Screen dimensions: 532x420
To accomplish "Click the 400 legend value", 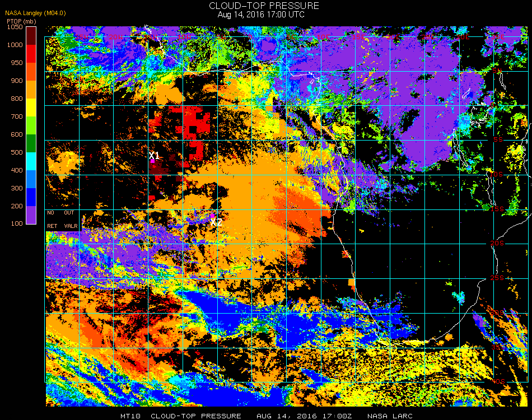I will pos(17,170).
